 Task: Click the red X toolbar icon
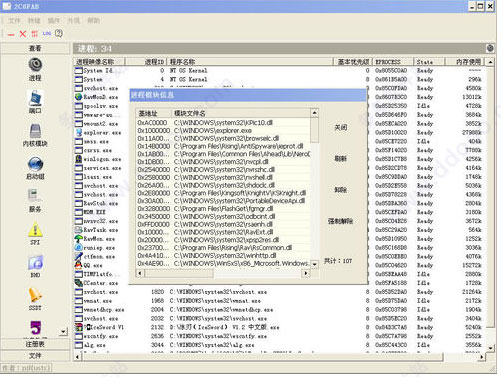[x=23, y=34]
